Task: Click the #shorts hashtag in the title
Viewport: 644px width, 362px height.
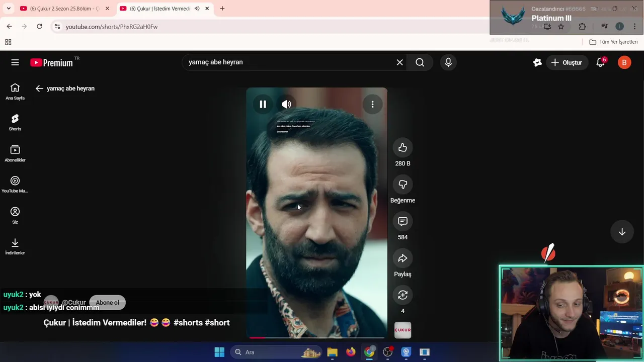Action: [188, 323]
